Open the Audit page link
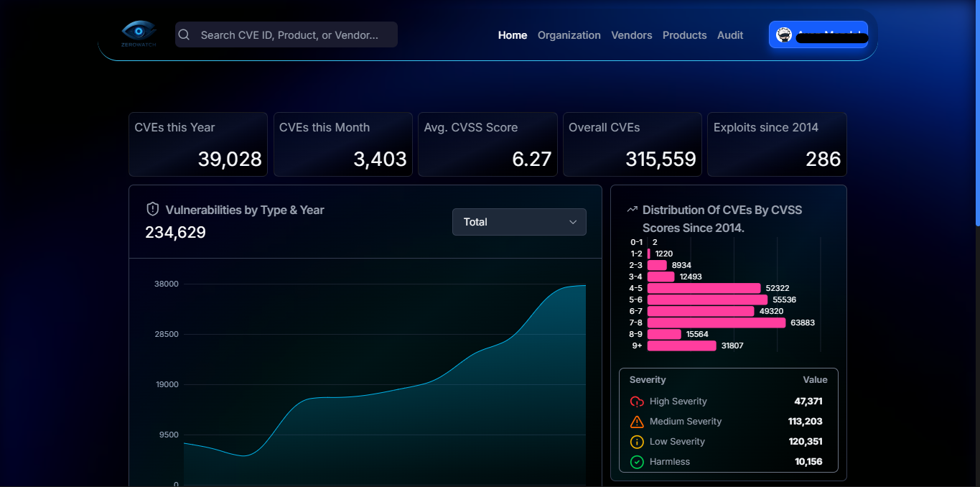980x487 pixels. tap(730, 35)
